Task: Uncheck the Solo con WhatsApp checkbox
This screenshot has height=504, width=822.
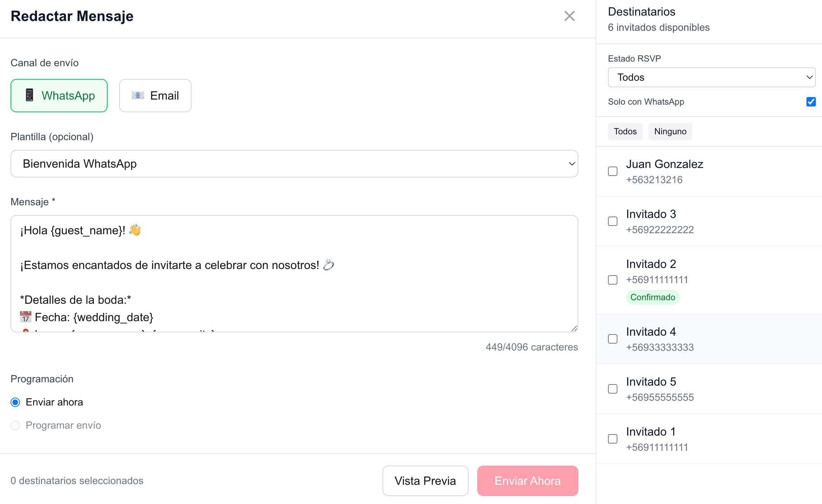Action: click(811, 102)
